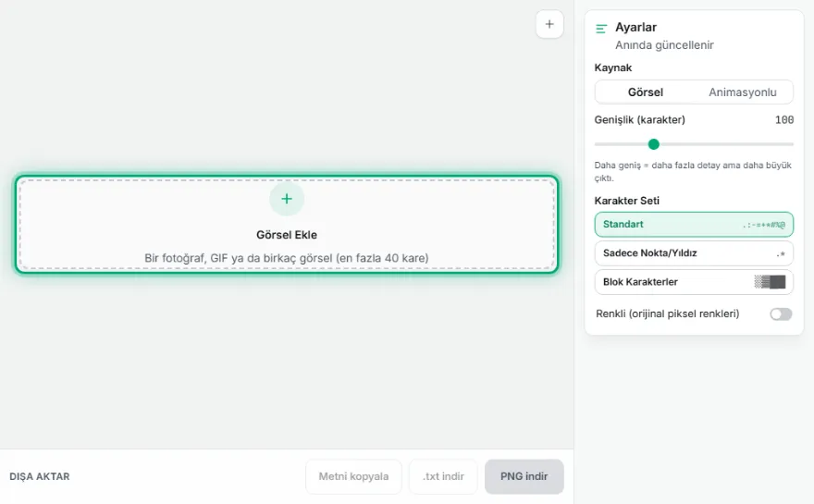Viewport: 814px width, 504px height.
Task: Click the Ayarlar heading text
Action: point(636,27)
